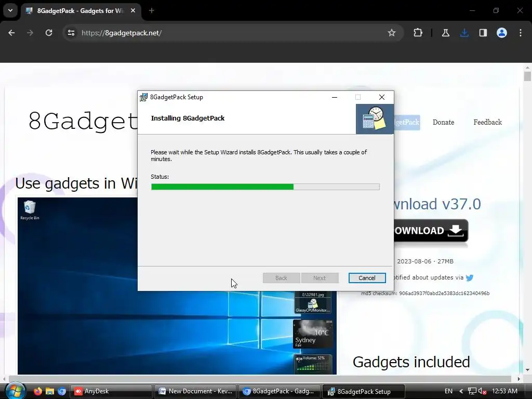
Task: Open the Windows Start orb
Action: 15,391
